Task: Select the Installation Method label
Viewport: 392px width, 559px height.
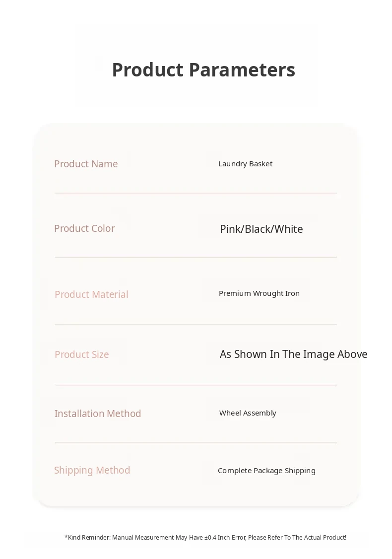Action: pyautogui.click(x=98, y=414)
